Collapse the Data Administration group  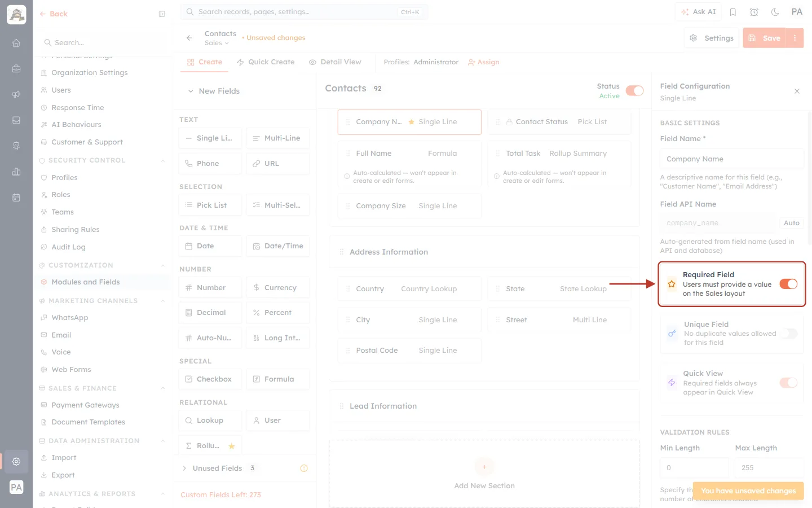[162, 441]
